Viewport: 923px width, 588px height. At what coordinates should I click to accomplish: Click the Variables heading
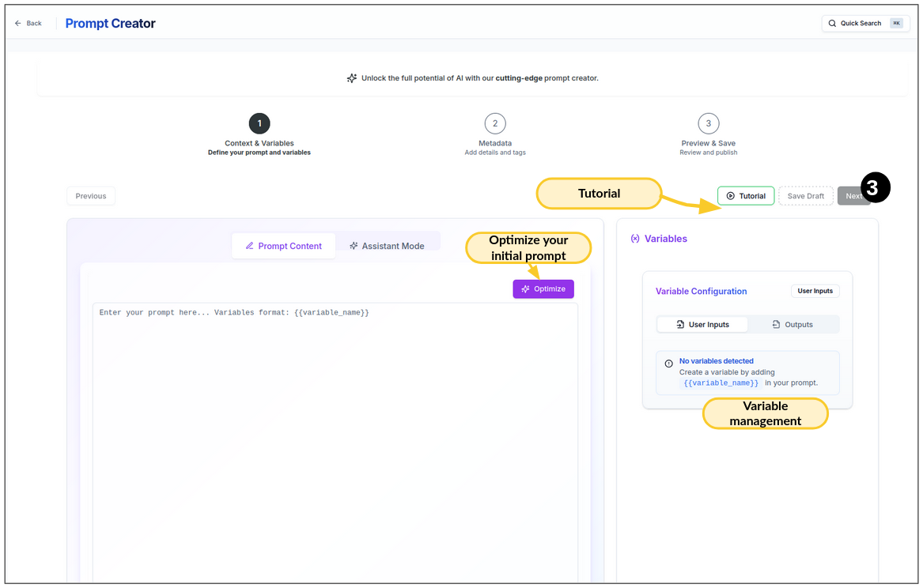point(666,239)
